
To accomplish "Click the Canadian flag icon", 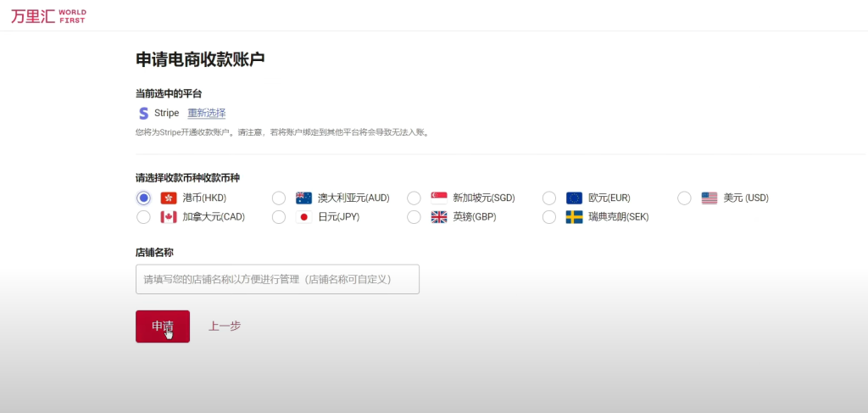I will pos(169,217).
